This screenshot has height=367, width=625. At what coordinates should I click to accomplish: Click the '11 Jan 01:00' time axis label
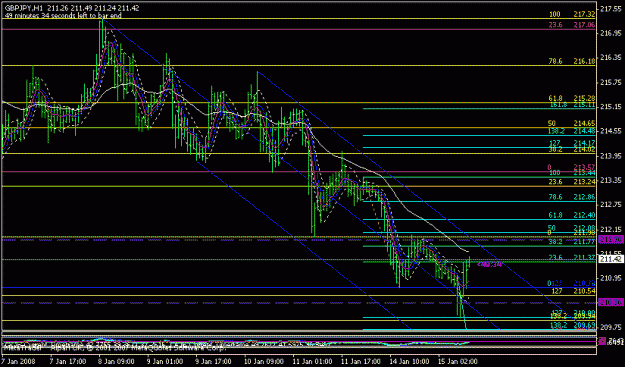point(311,361)
